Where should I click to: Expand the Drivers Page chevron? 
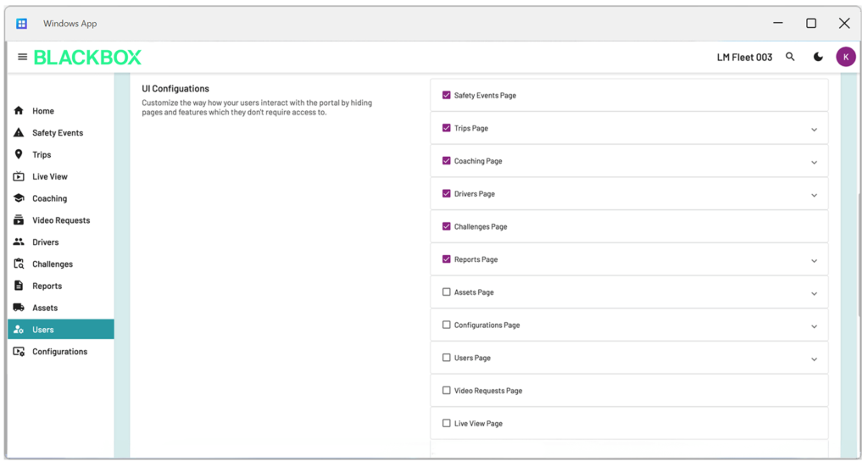coord(814,195)
